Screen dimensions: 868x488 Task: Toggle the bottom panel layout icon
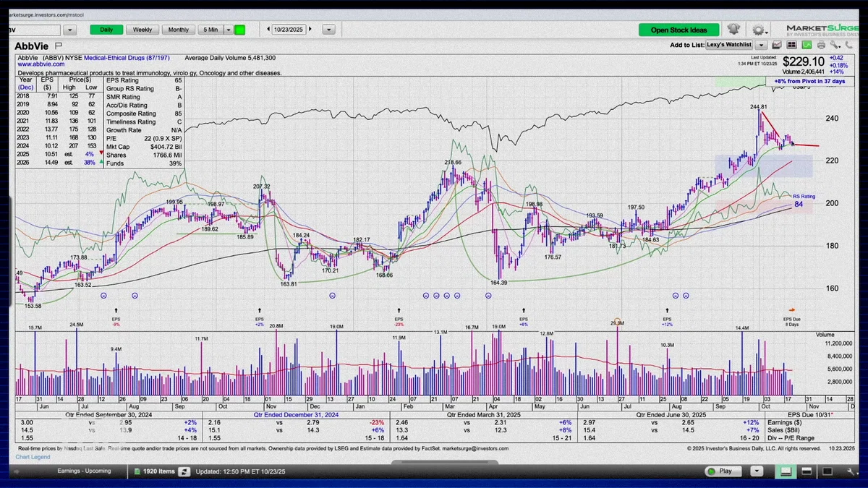pyautogui.click(x=786, y=471)
